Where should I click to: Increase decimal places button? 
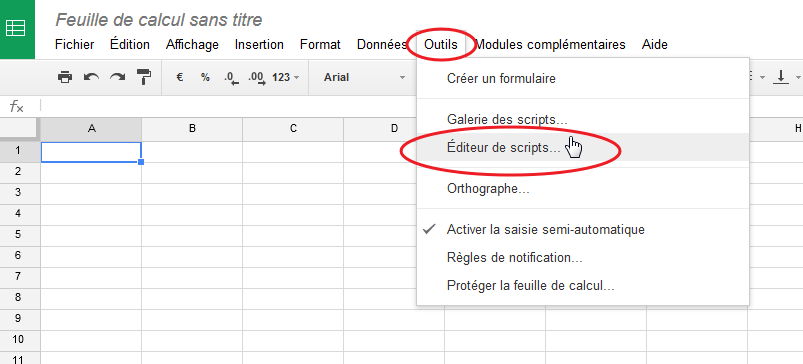tap(257, 78)
